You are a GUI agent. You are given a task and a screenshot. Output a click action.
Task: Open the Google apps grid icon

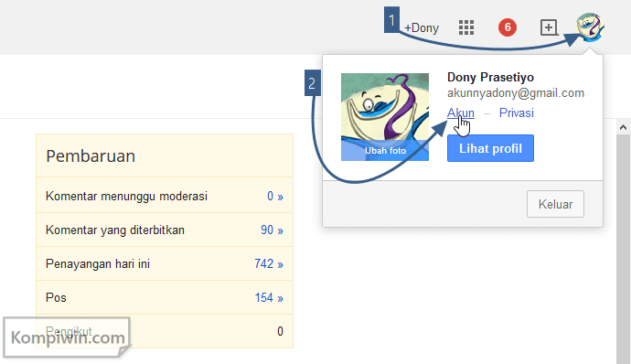(x=466, y=27)
